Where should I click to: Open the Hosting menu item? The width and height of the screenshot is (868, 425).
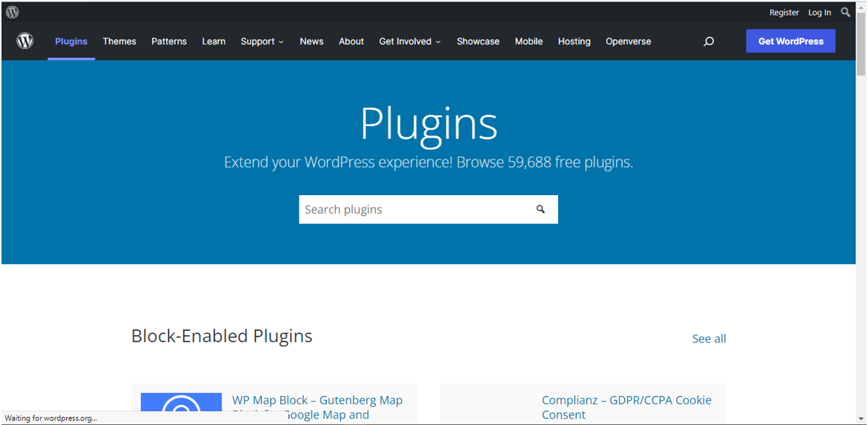tap(574, 42)
